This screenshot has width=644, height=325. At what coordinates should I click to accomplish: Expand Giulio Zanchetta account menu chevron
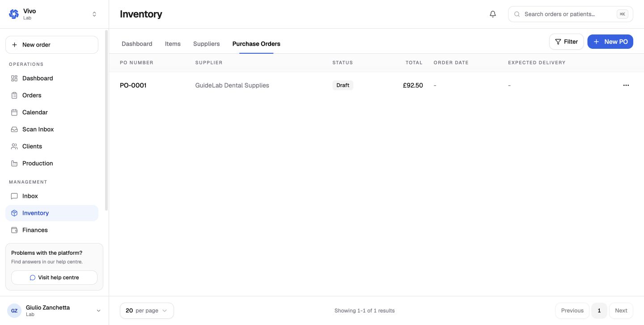tap(98, 311)
